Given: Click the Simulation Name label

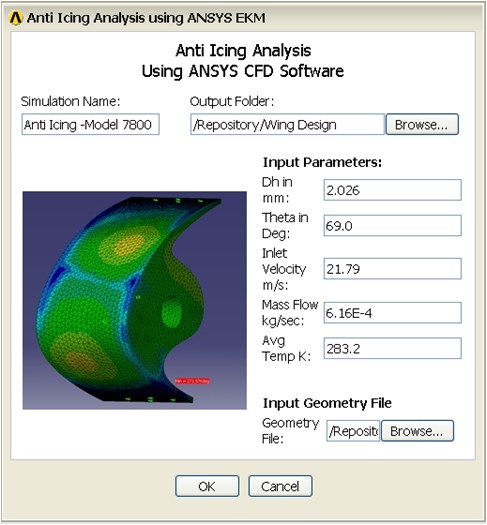Looking at the screenshot, I should [70, 101].
